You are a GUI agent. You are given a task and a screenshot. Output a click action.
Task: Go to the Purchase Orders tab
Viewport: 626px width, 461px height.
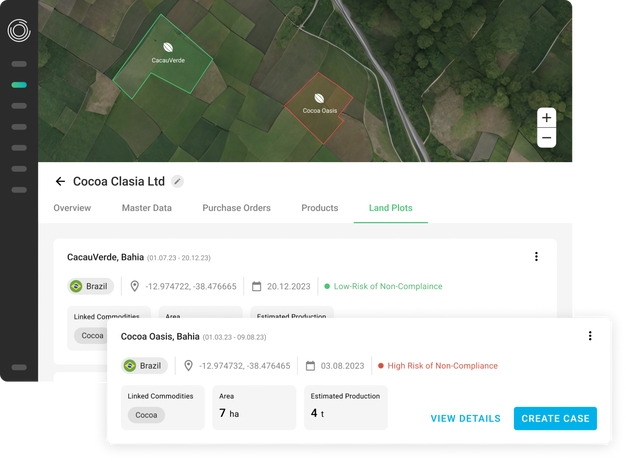[x=236, y=208]
